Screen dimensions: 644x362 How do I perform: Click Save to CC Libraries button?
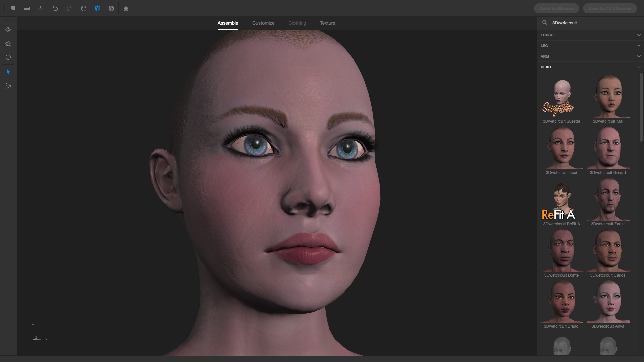pyautogui.click(x=610, y=8)
